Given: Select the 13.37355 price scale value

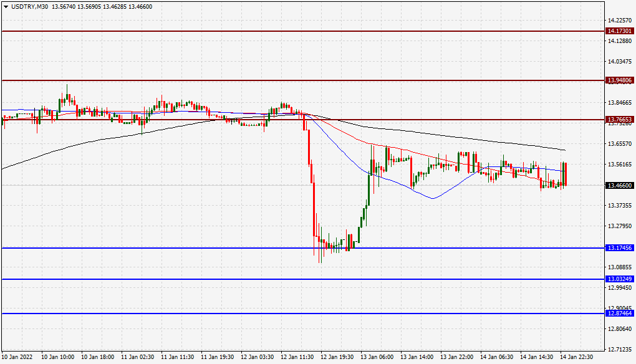Looking at the screenshot, I should point(620,206).
